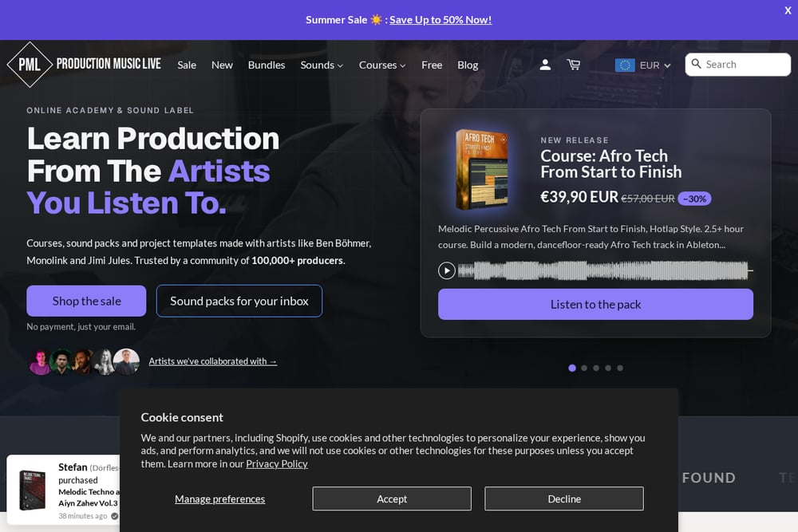
Task: Expand the Courses menu
Action: point(382,65)
